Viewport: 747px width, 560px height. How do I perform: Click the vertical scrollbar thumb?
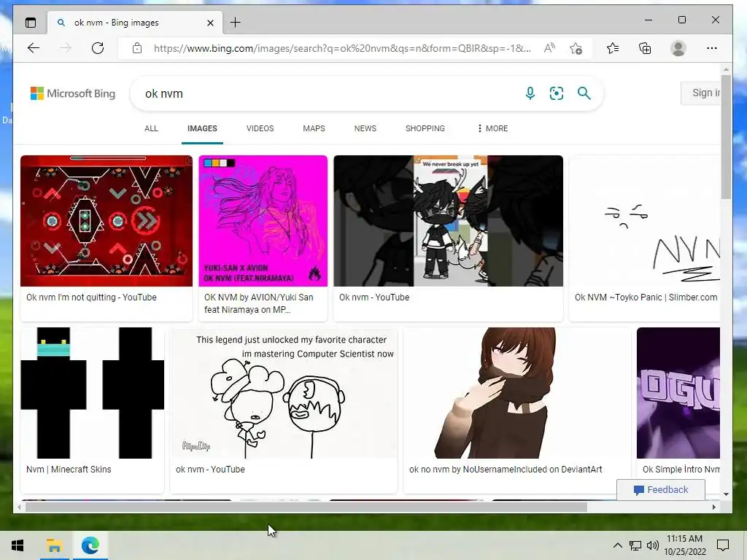pos(726,137)
